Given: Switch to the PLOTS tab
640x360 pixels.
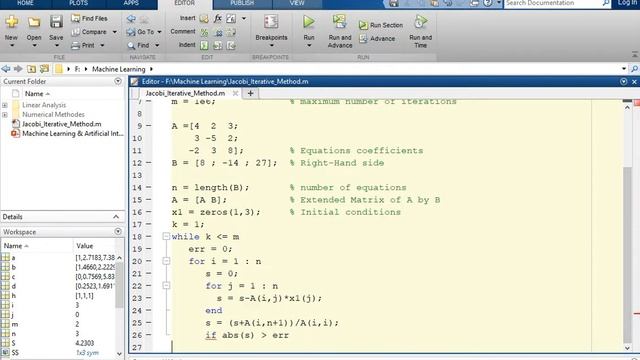Looking at the screenshot, I should coord(78,3).
